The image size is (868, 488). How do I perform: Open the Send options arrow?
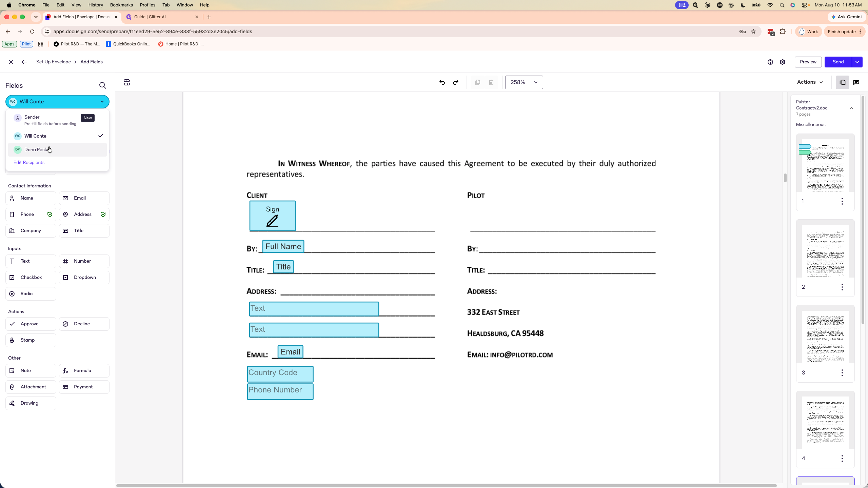pyautogui.click(x=857, y=62)
